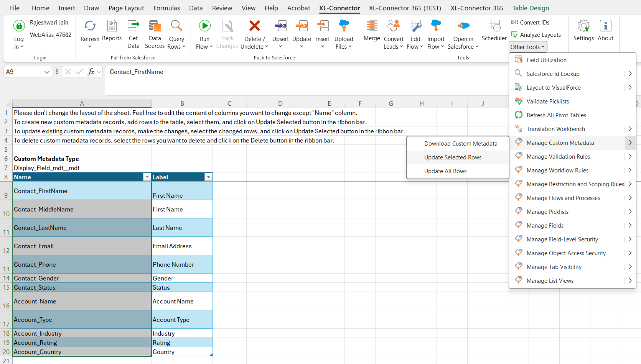Choose Download Custom Metadata option
641x364 pixels.
click(460, 144)
